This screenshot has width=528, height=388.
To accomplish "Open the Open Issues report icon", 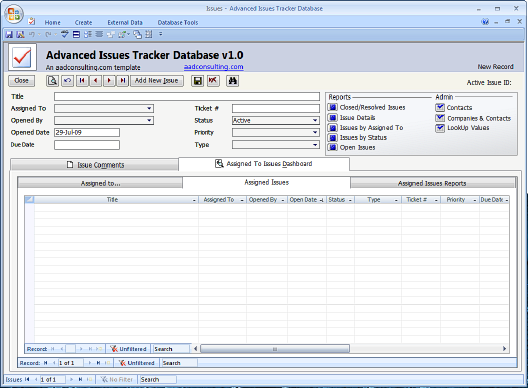I will click(333, 147).
